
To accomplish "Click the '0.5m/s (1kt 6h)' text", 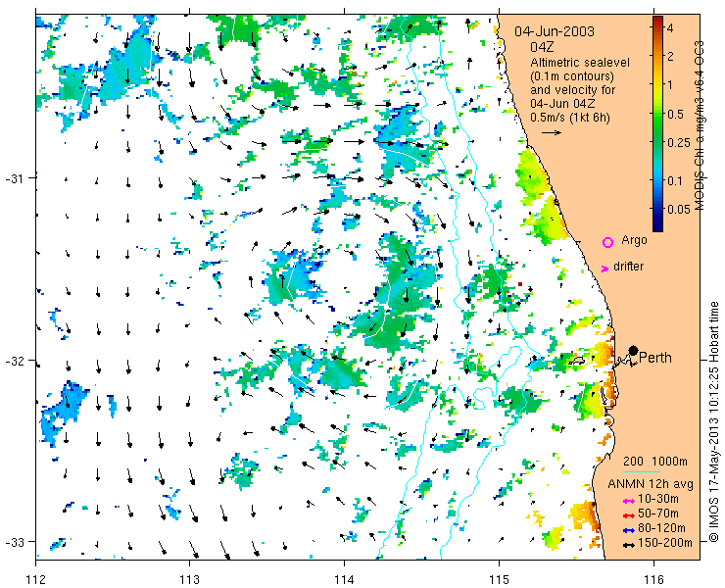I will [570, 117].
